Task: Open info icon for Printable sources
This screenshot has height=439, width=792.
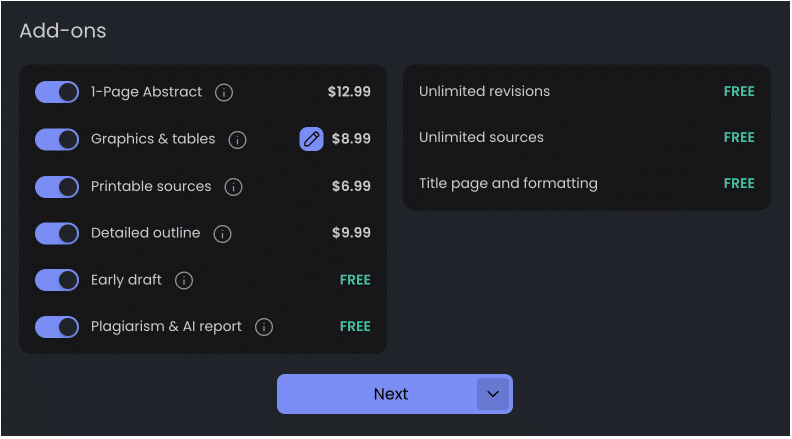Action: pyautogui.click(x=233, y=187)
